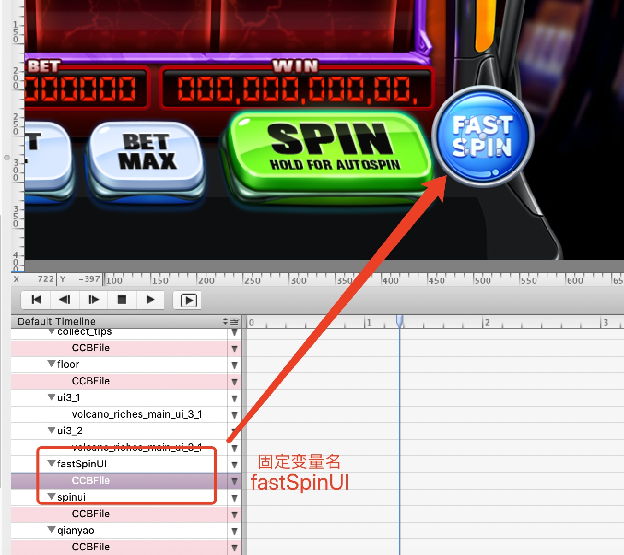The height and width of the screenshot is (555, 624).
Task: Open dropdown arrow on ui3_1 row
Action: coord(235,398)
